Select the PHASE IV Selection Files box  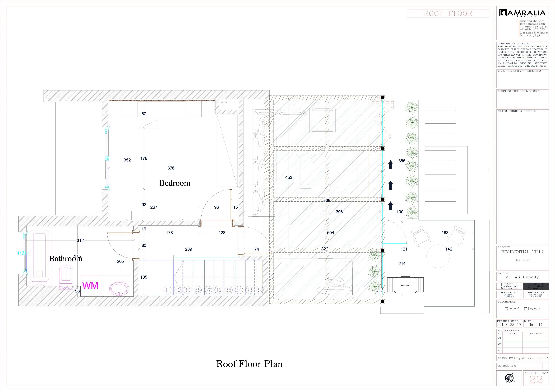coord(536,294)
